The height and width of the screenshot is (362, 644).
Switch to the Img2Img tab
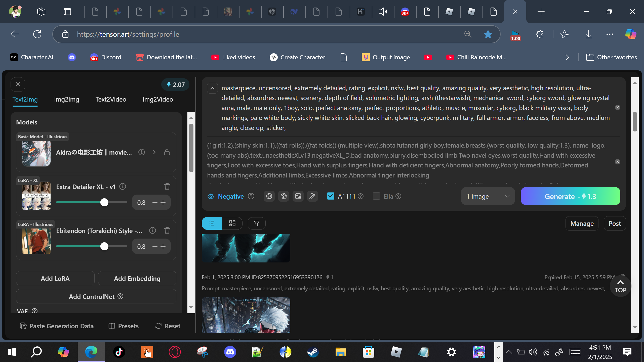66,99
